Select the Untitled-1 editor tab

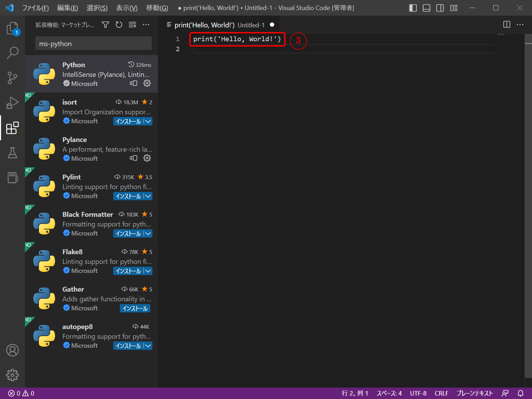[219, 25]
